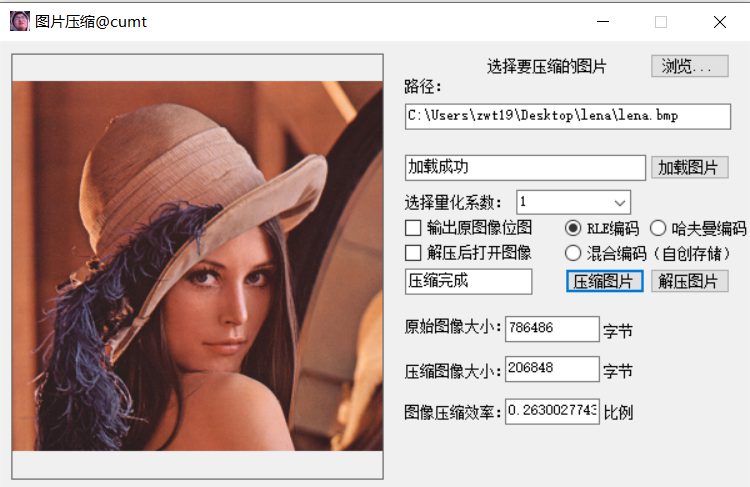The height and width of the screenshot is (487, 750).
Task: Select the 哈夫曼编码 radio button
Action: point(658,228)
